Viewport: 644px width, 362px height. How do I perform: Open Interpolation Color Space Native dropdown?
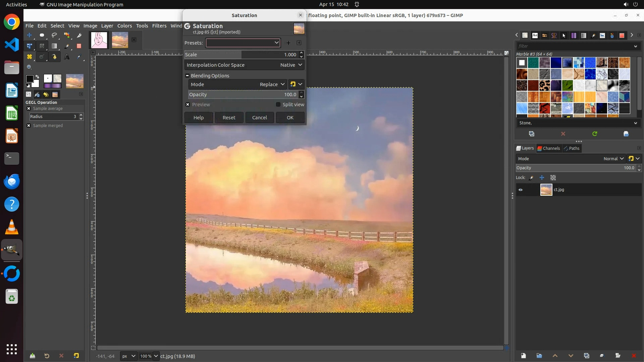point(291,65)
